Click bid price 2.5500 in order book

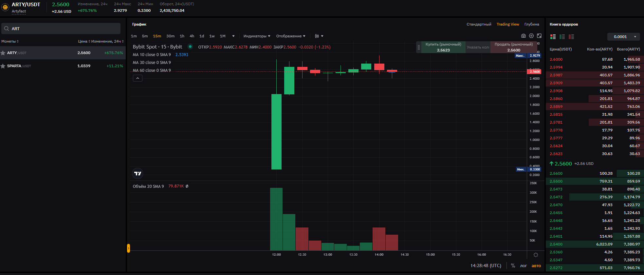556,181
